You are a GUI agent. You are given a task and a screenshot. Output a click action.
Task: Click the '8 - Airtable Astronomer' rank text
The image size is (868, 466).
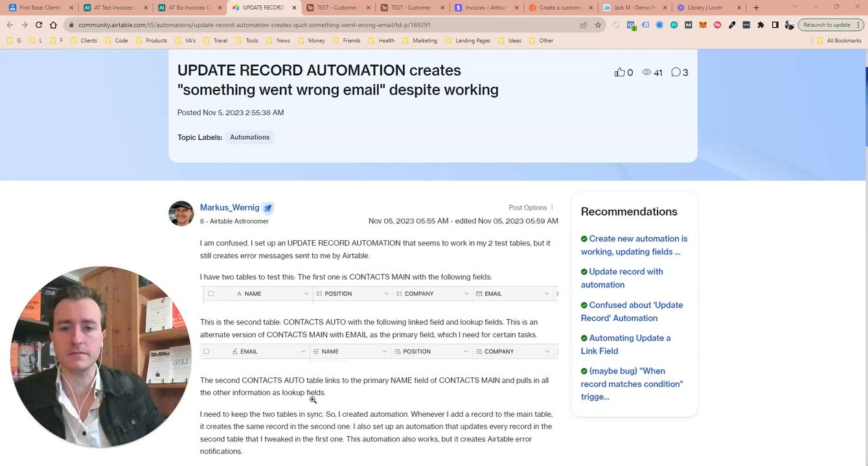(234, 221)
